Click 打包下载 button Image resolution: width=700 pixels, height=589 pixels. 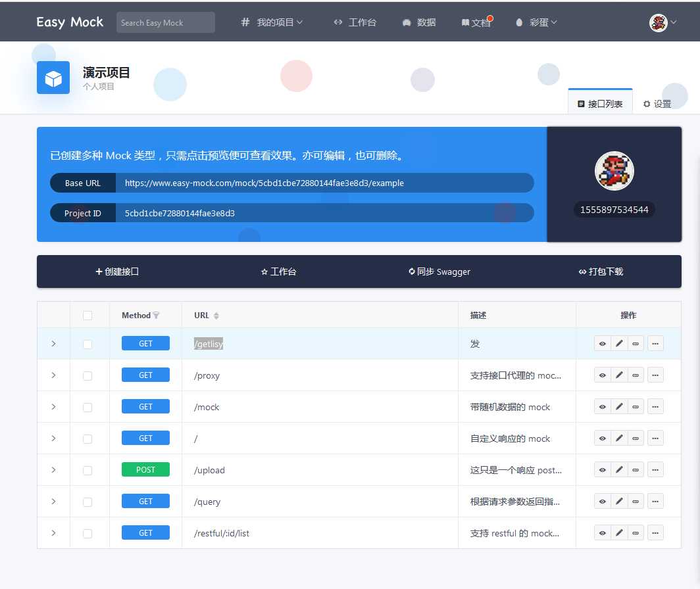601,271
